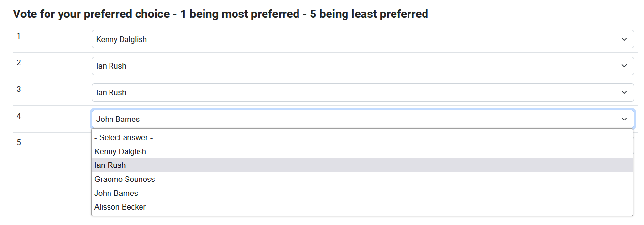Click the row number 1 label
This screenshot has height=225, width=644.
19,36
